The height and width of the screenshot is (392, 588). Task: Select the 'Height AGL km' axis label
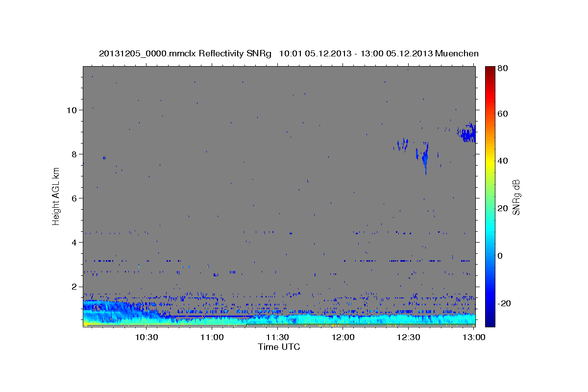tap(56, 196)
